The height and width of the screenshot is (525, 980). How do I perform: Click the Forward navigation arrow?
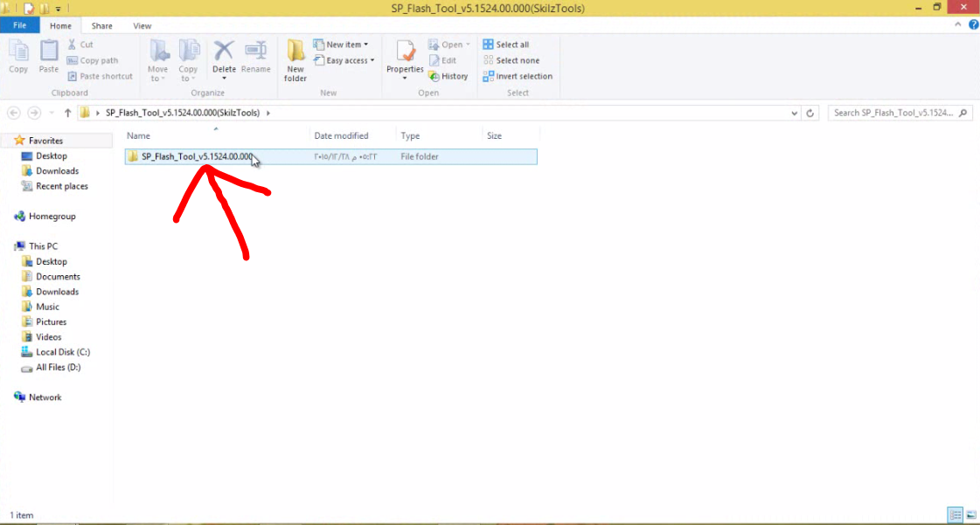(x=34, y=113)
